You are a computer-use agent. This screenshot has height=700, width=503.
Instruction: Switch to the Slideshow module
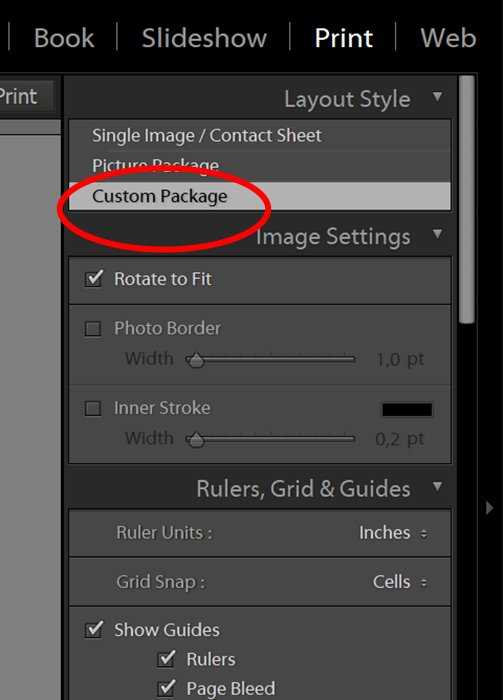pyautogui.click(x=204, y=38)
